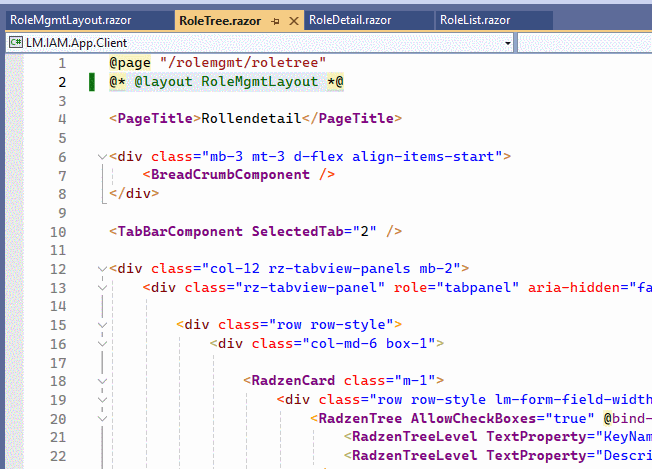Collapse the col-12 div on line 12
Image resolution: width=652 pixels, height=469 pixels.
pyautogui.click(x=102, y=269)
